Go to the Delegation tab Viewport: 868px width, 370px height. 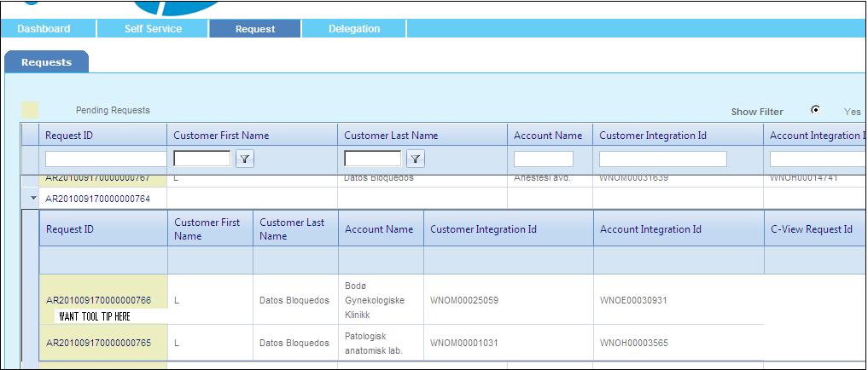354,29
